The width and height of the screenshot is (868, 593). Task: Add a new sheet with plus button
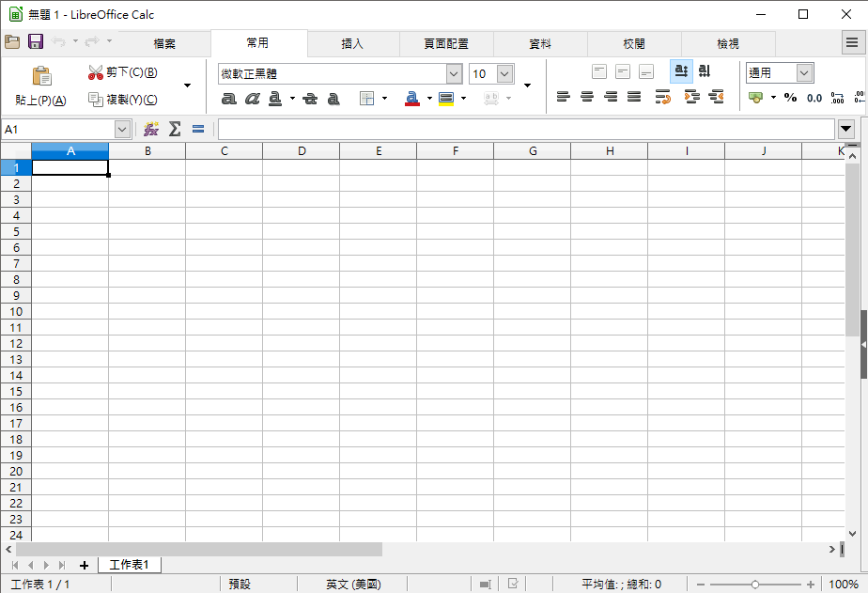pos(85,566)
